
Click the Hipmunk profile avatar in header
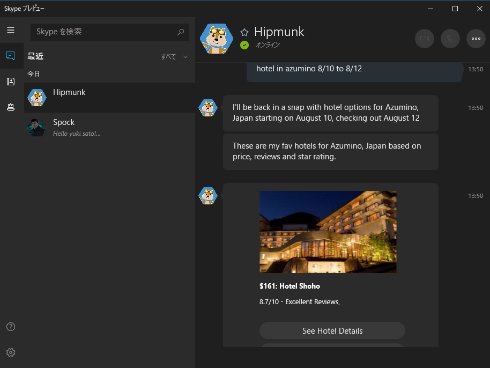point(216,39)
